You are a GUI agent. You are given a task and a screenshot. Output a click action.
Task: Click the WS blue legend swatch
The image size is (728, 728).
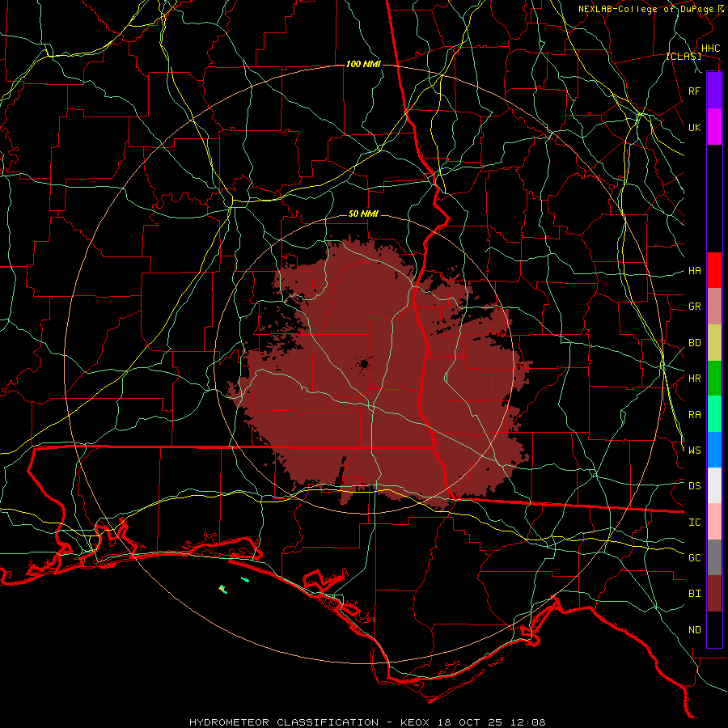pyautogui.click(x=714, y=450)
